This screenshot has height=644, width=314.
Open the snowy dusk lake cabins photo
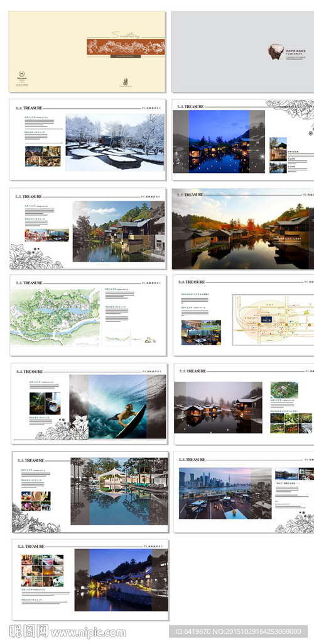click(218, 408)
